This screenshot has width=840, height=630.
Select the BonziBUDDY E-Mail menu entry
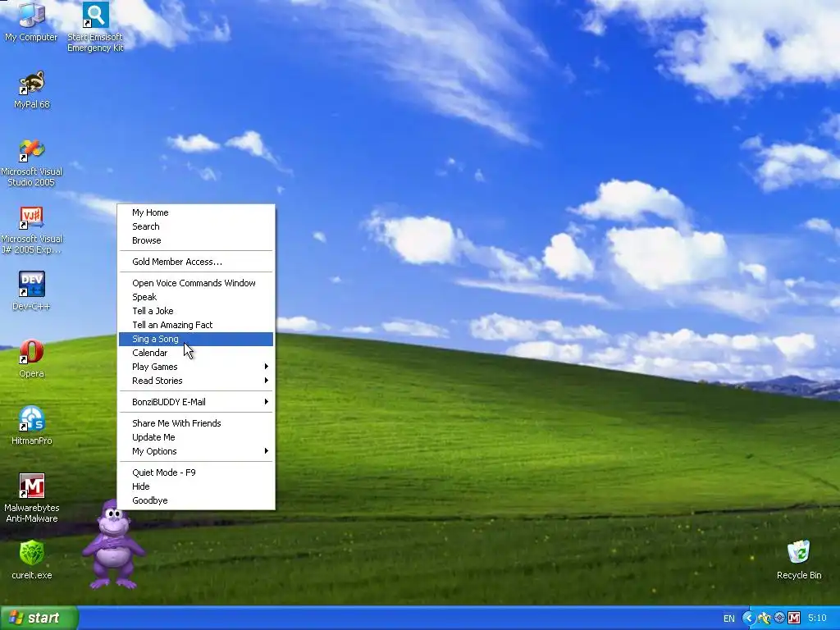(x=196, y=402)
